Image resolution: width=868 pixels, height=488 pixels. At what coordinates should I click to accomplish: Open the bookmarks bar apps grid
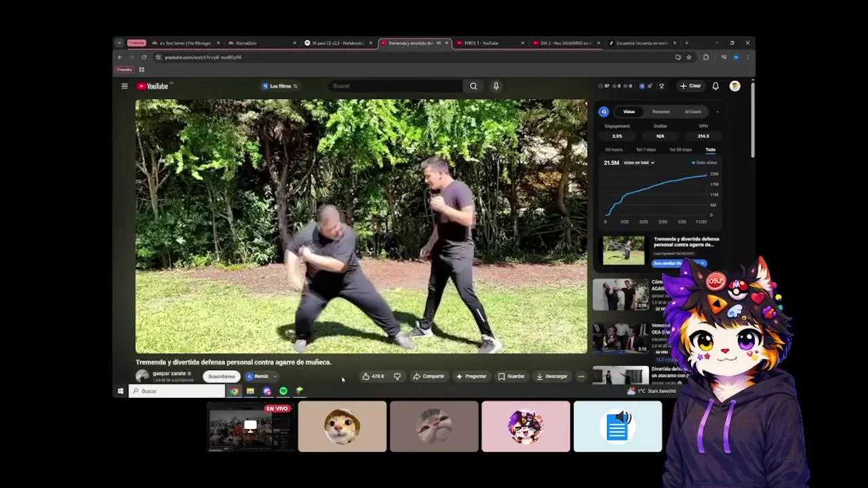pos(142,70)
